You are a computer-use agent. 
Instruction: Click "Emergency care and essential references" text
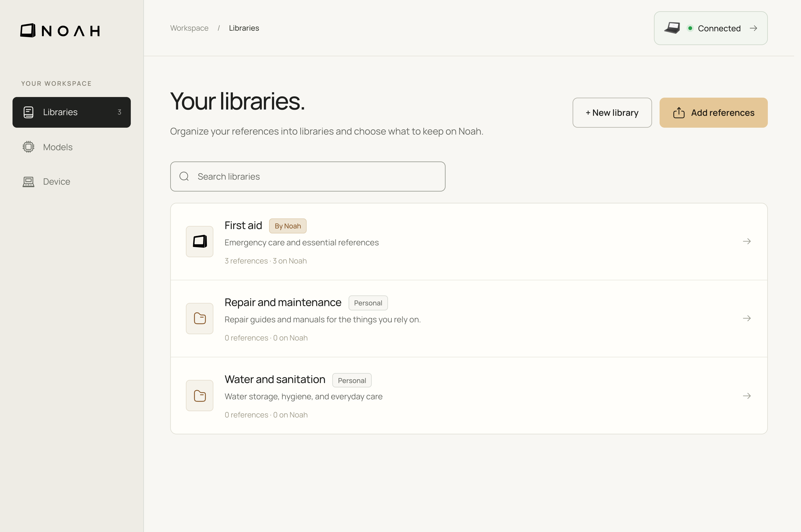coord(302,243)
